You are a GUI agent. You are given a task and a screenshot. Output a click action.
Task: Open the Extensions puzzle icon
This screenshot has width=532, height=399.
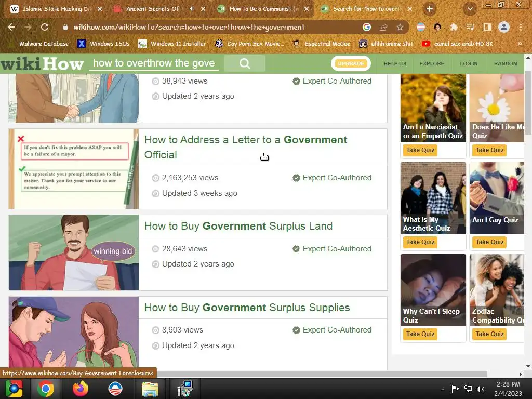click(454, 27)
